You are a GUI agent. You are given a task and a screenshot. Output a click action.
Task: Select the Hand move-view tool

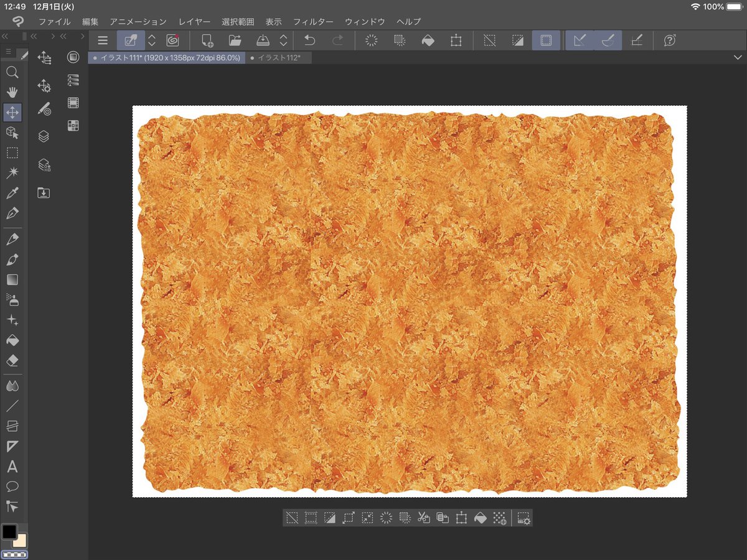pyautogui.click(x=12, y=92)
